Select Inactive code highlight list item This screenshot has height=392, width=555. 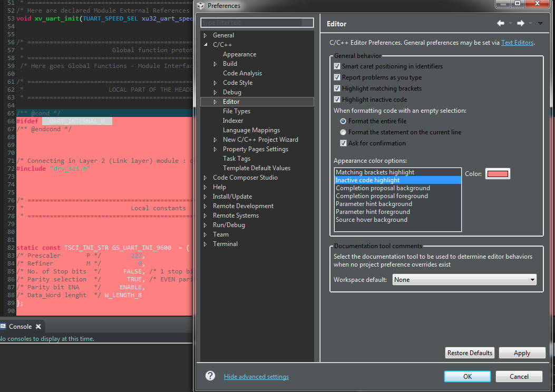tap(397, 180)
